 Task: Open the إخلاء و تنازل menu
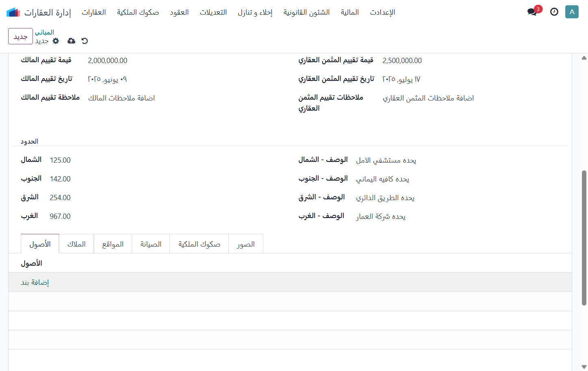[x=255, y=12]
